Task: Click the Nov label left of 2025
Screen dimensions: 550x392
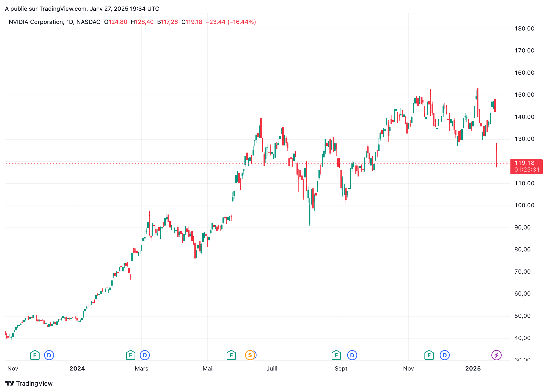Action: pyautogui.click(x=409, y=369)
